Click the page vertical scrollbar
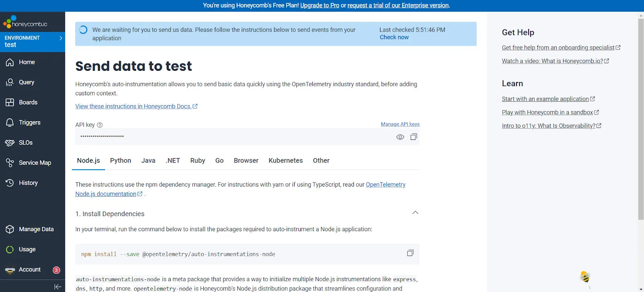The image size is (644, 292). (x=641, y=121)
